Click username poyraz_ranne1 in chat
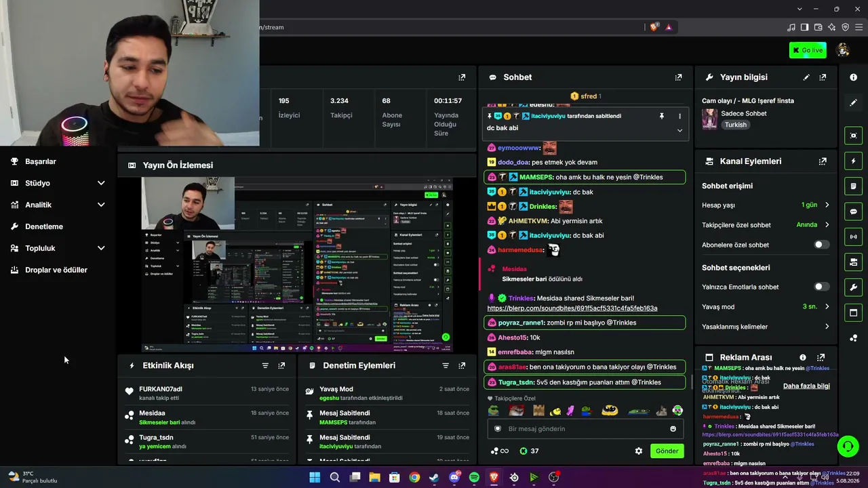This screenshot has height=488, width=868. point(521,323)
